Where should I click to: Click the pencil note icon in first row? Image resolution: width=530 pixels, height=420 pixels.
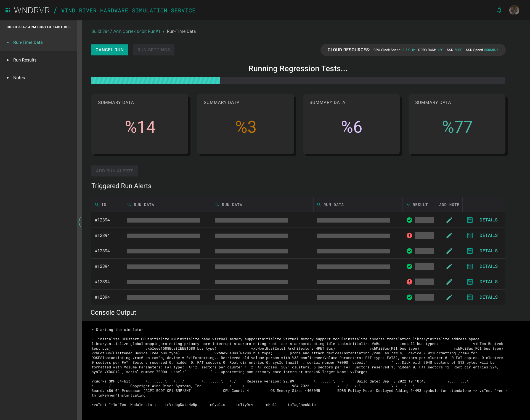click(x=449, y=220)
